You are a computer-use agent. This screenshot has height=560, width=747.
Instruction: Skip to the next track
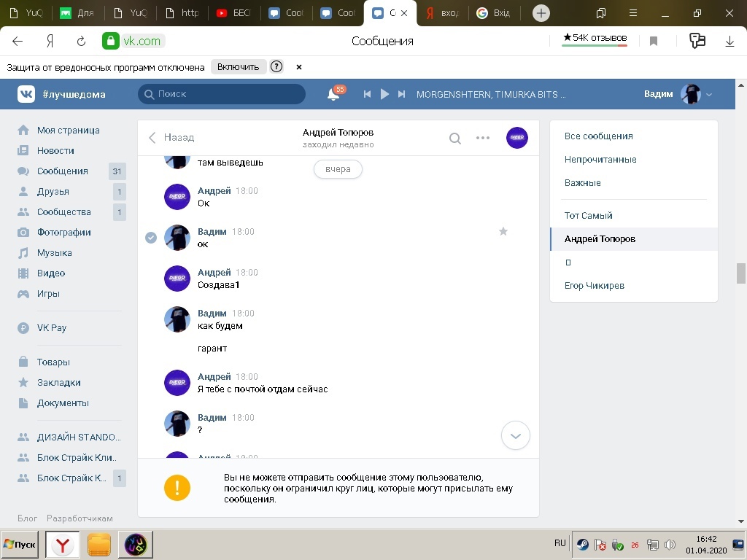tap(401, 94)
